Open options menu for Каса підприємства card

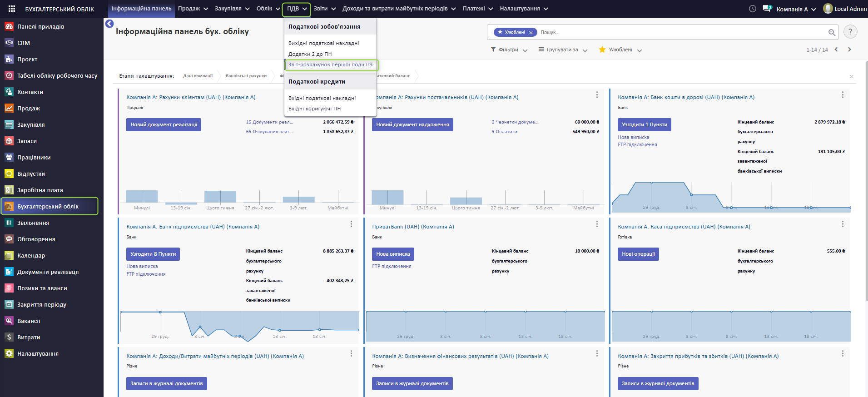[x=843, y=224]
